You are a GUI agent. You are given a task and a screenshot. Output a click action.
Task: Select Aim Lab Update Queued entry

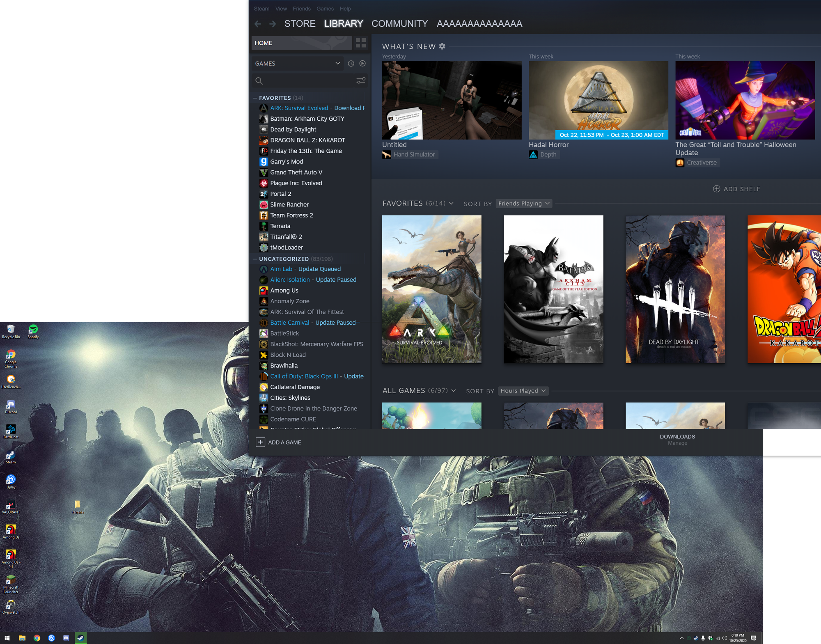305,269
